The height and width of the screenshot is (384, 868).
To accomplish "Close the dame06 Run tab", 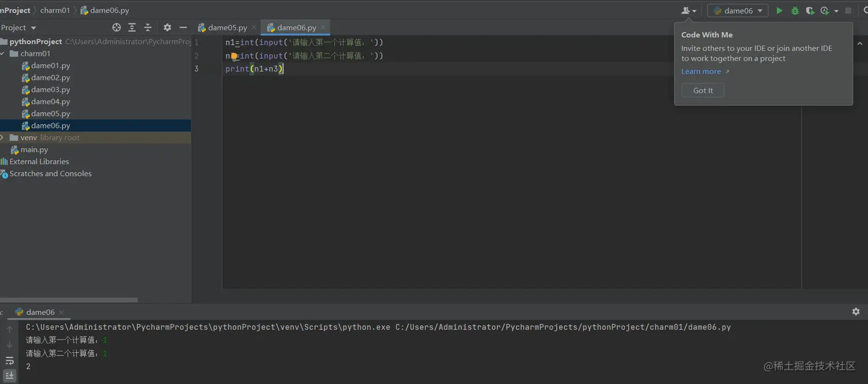I will tap(61, 312).
